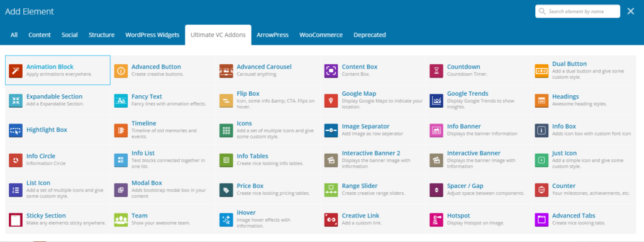Click the Interactive Banner icon

[436, 159]
